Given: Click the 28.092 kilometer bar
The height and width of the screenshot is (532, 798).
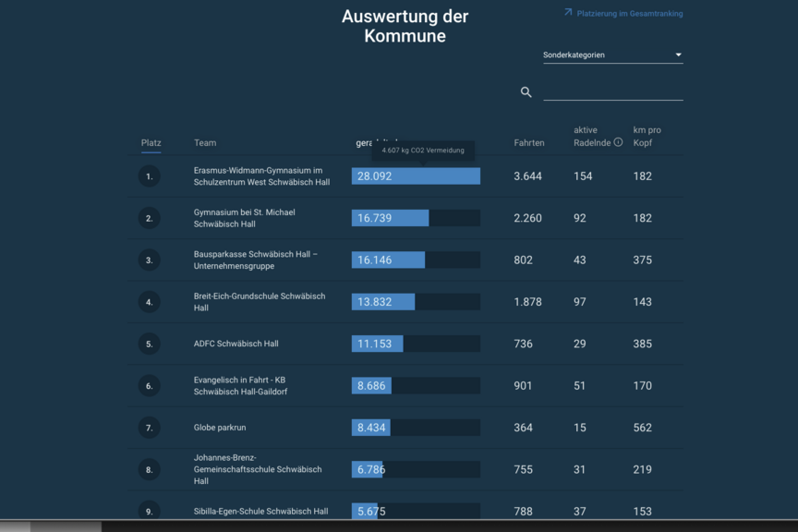Looking at the screenshot, I should (416, 176).
